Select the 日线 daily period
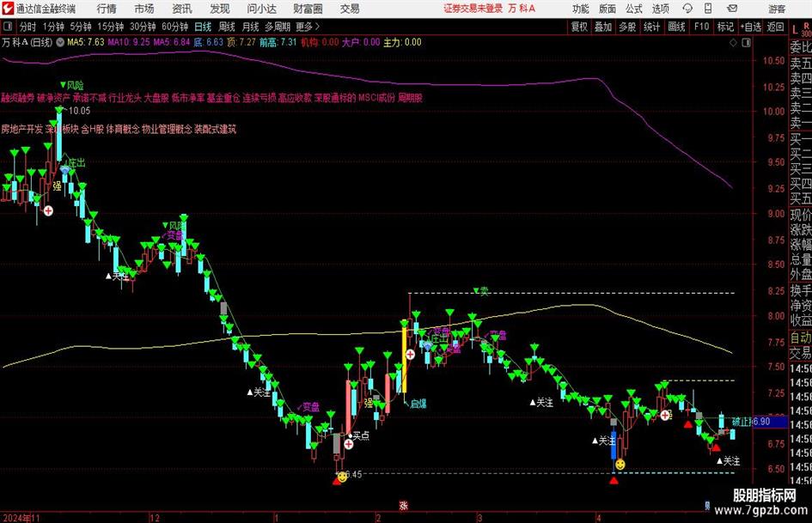Image resolution: width=812 pixels, height=523 pixels. (x=203, y=27)
